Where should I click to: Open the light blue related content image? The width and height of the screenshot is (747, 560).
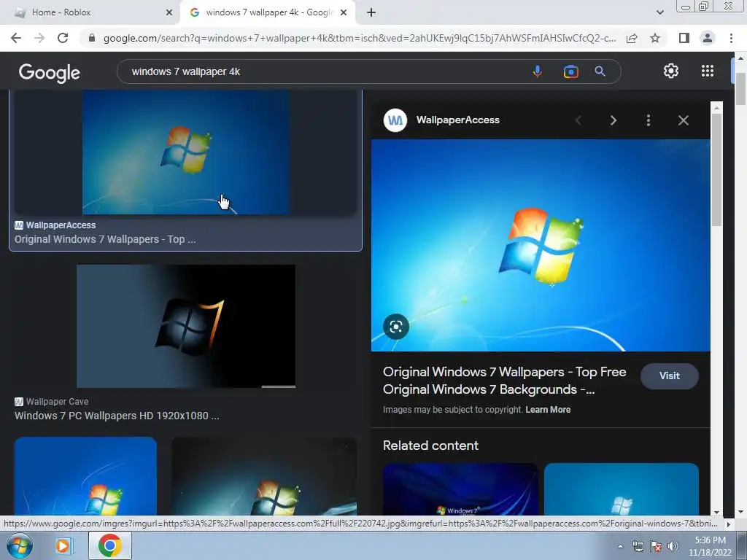pos(622,489)
